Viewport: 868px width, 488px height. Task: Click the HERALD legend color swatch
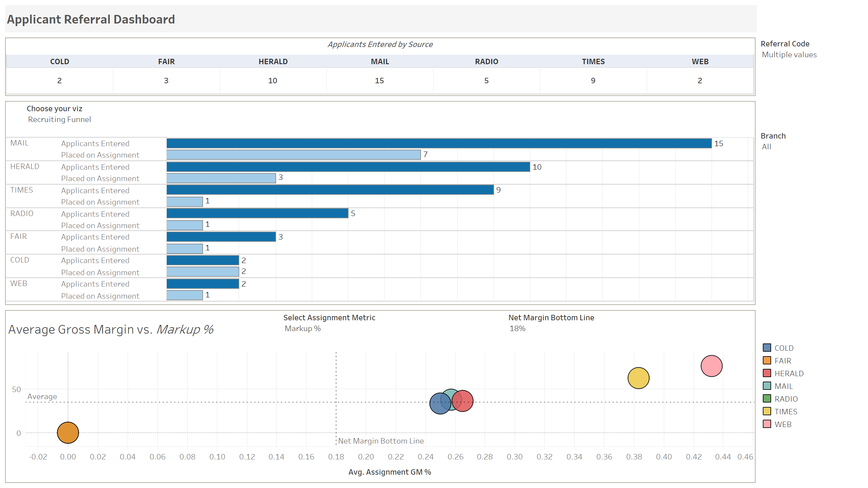point(767,373)
